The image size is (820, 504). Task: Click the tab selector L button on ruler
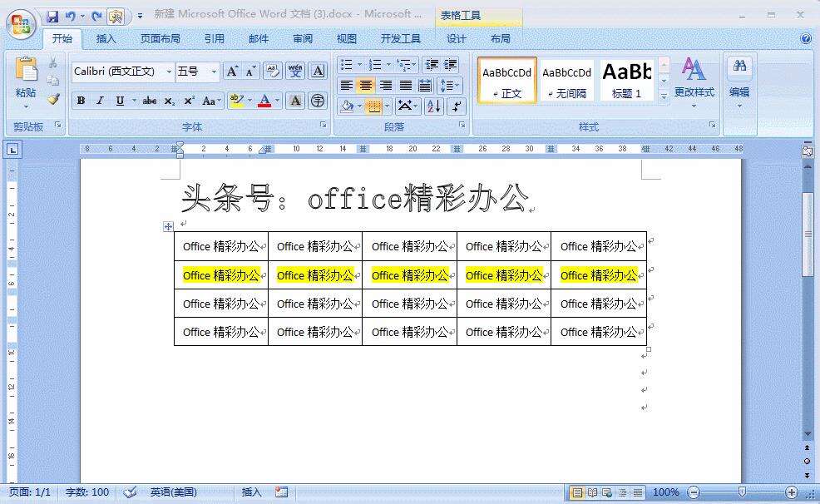pyautogui.click(x=12, y=150)
